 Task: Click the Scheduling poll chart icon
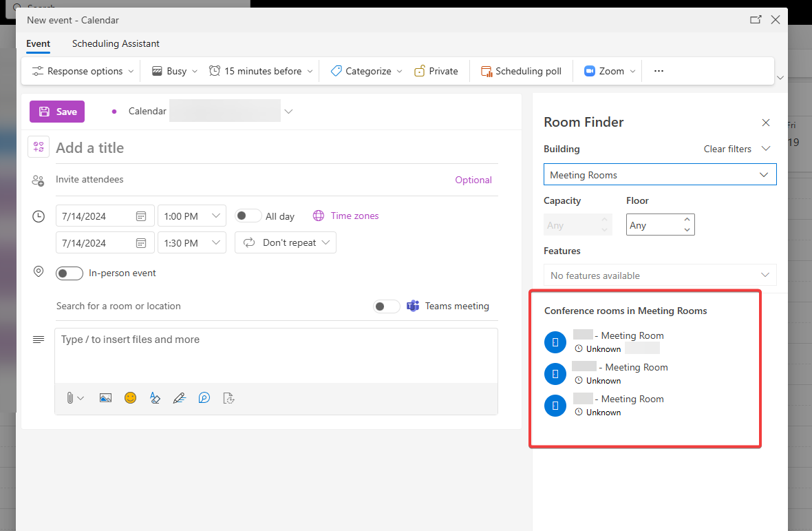coord(487,71)
